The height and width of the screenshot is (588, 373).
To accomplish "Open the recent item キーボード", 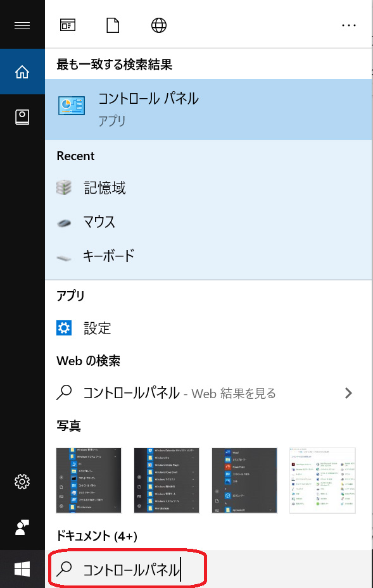I will 208,256.
